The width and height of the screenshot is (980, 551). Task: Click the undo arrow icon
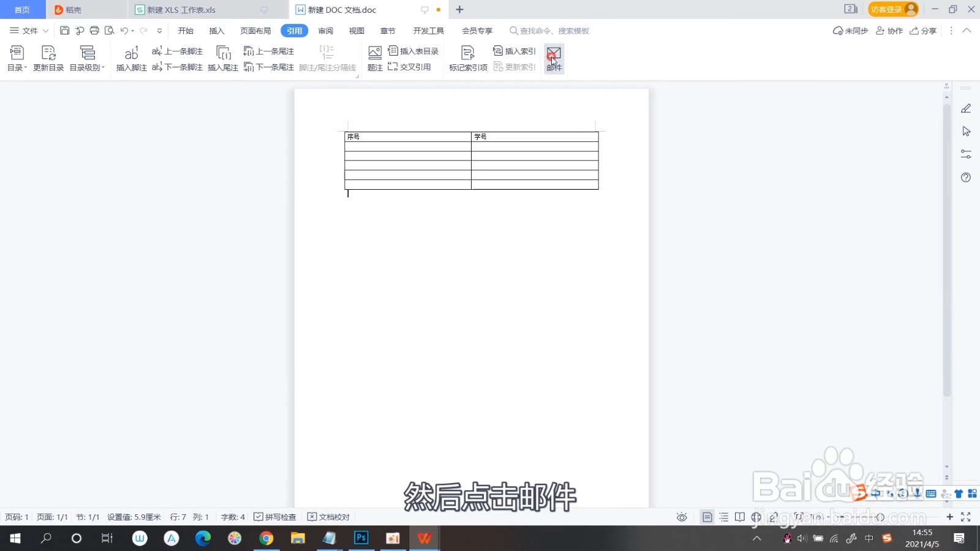click(124, 31)
